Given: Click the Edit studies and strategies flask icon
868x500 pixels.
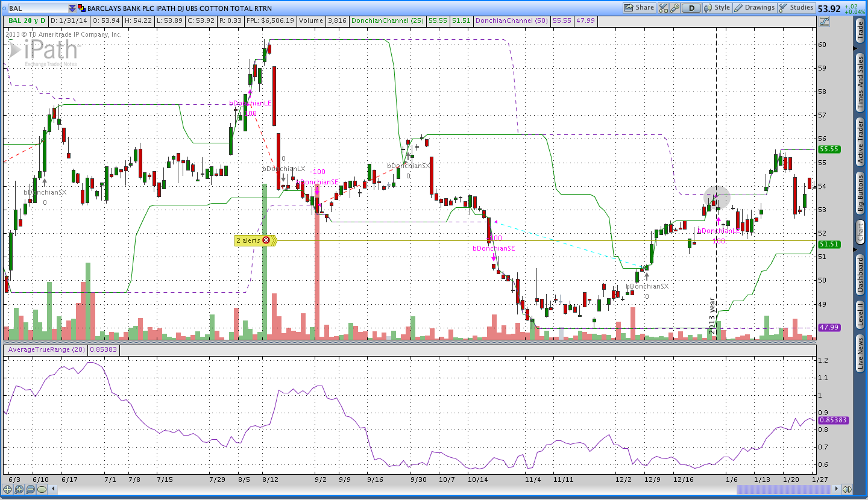Looking at the screenshot, I should coord(663,8).
